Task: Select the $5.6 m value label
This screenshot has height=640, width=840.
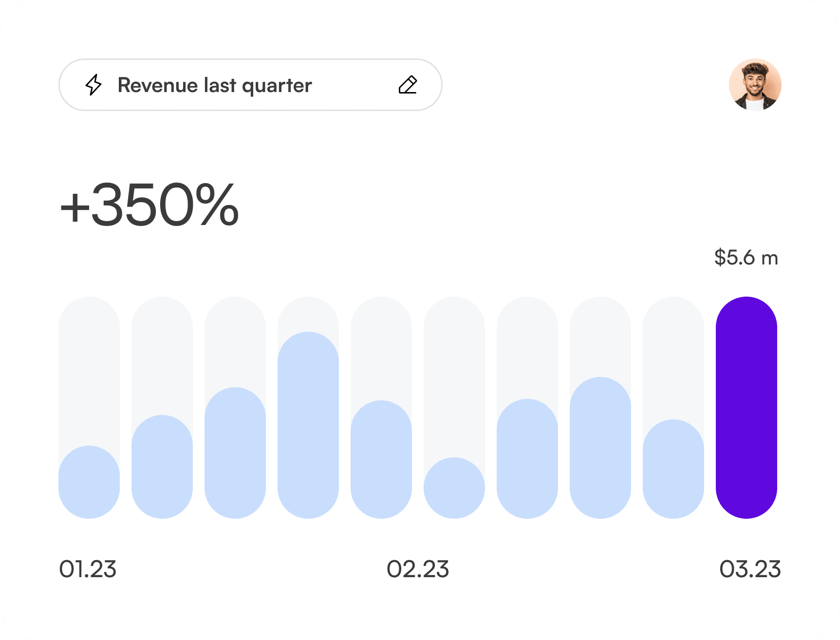Action: [746, 258]
